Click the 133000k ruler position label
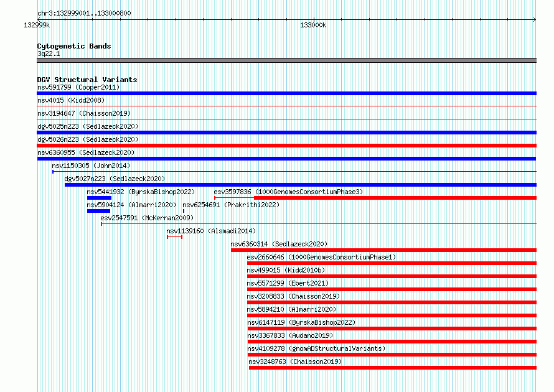554x392 pixels. tap(313, 25)
